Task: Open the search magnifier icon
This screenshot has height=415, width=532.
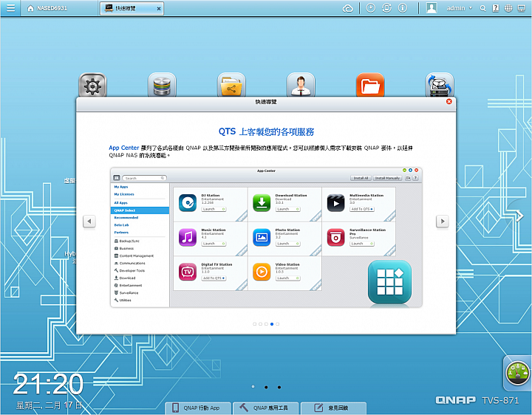Action: click(482, 8)
